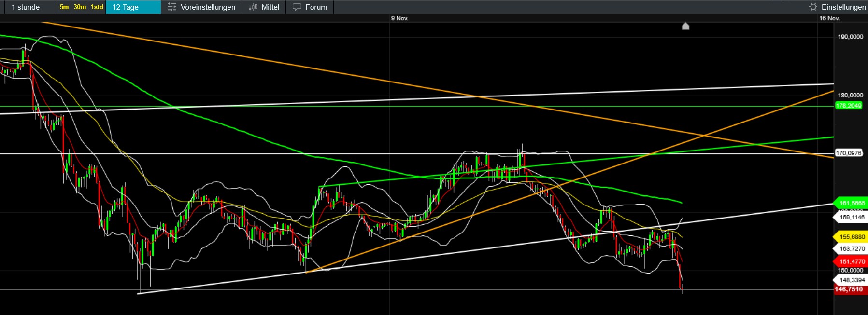This screenshot has height=315, width=868.
Task: Click the yellow 155,6880 indicator label
Action: tap(852, 237)
